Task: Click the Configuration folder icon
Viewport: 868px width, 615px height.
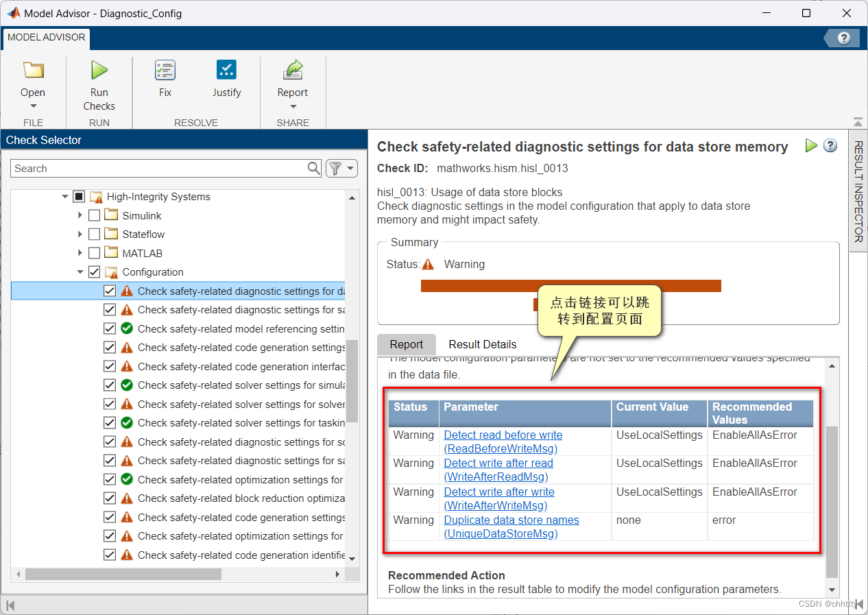Action: tap(111, 272)
